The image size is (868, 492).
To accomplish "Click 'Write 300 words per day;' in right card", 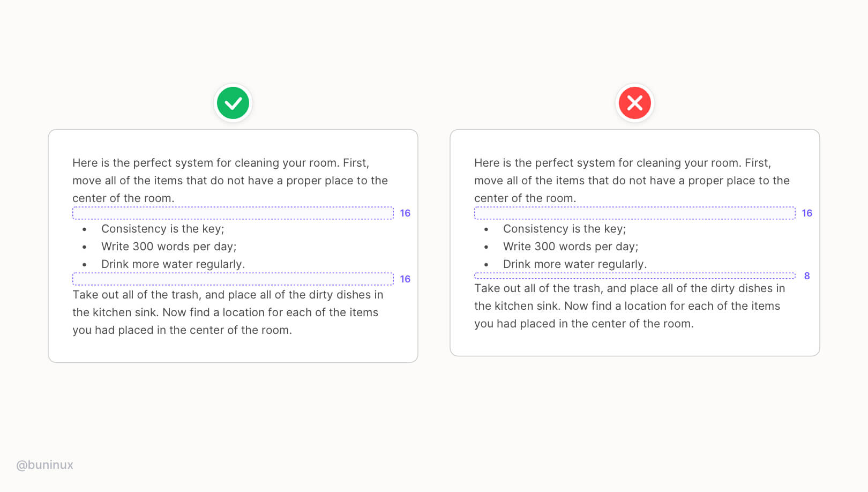I will [x=571, y=247].
